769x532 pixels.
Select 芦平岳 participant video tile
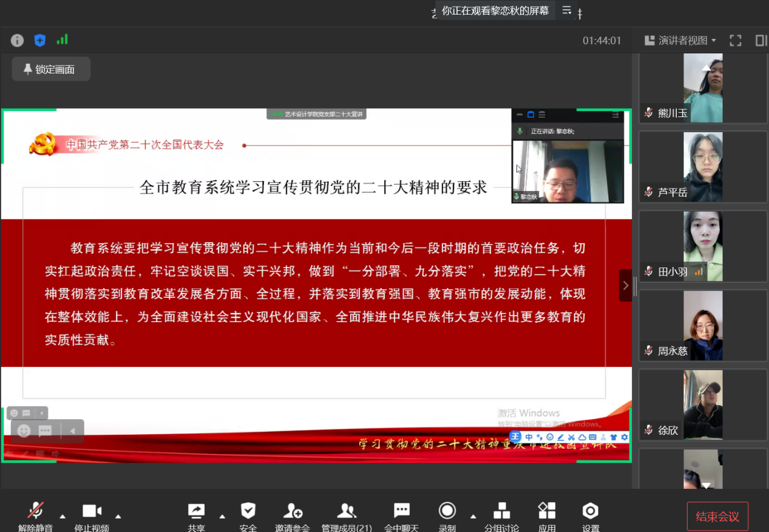(703, 167)
